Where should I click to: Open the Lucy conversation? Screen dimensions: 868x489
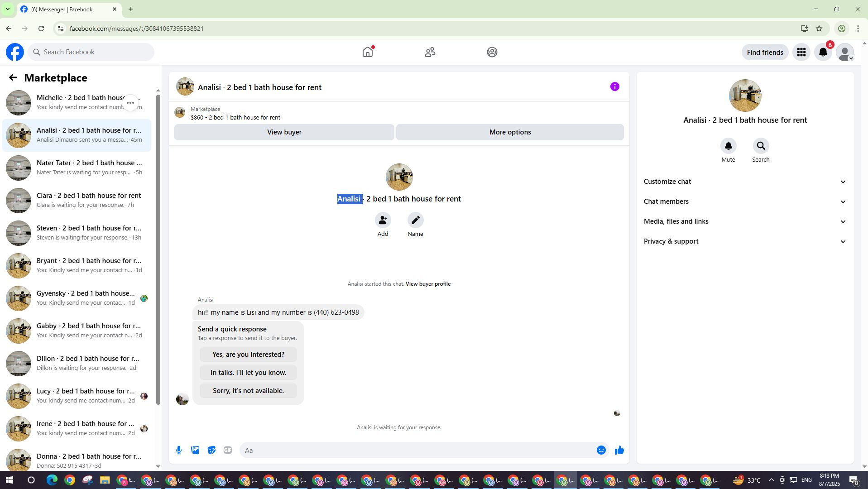click(x=77, y=396)
